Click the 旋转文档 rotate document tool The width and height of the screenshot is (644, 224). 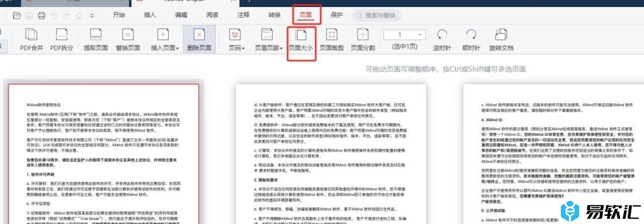coord(502,40)
